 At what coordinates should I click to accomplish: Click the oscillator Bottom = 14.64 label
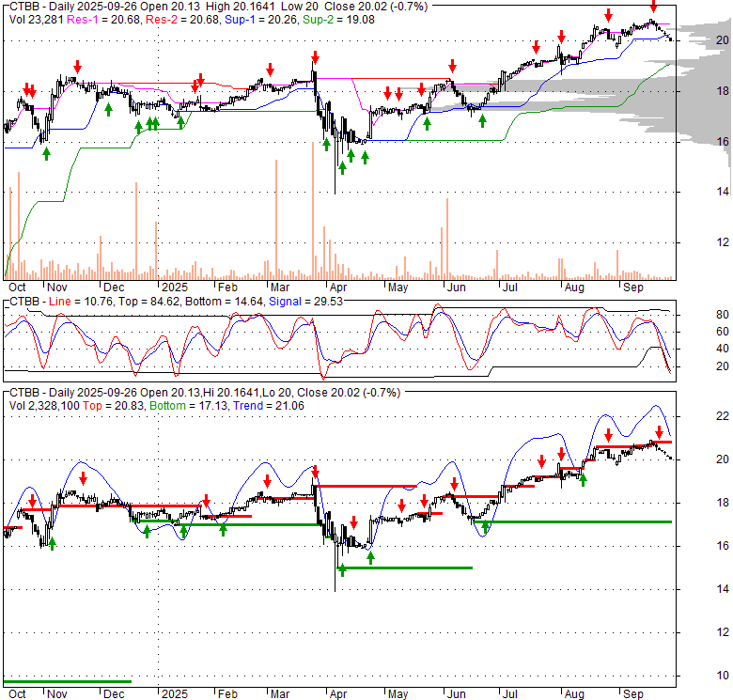tap(225, 302)
